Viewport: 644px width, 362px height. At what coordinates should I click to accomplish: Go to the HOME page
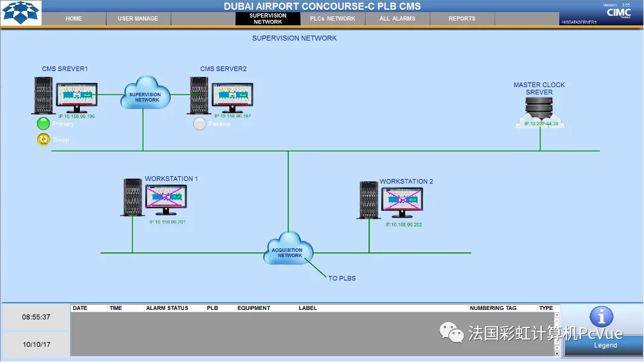pos(73,19)
